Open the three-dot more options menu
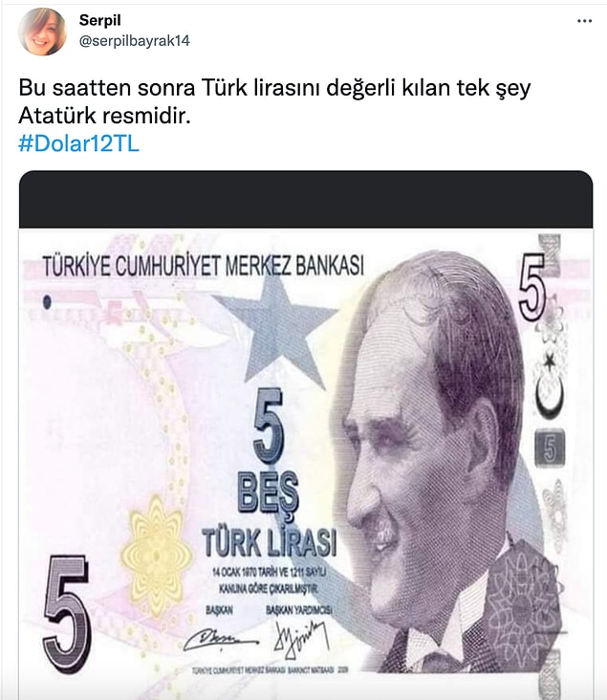The width and height of the screenshot is (607, 700). click(x=584, y=21)
